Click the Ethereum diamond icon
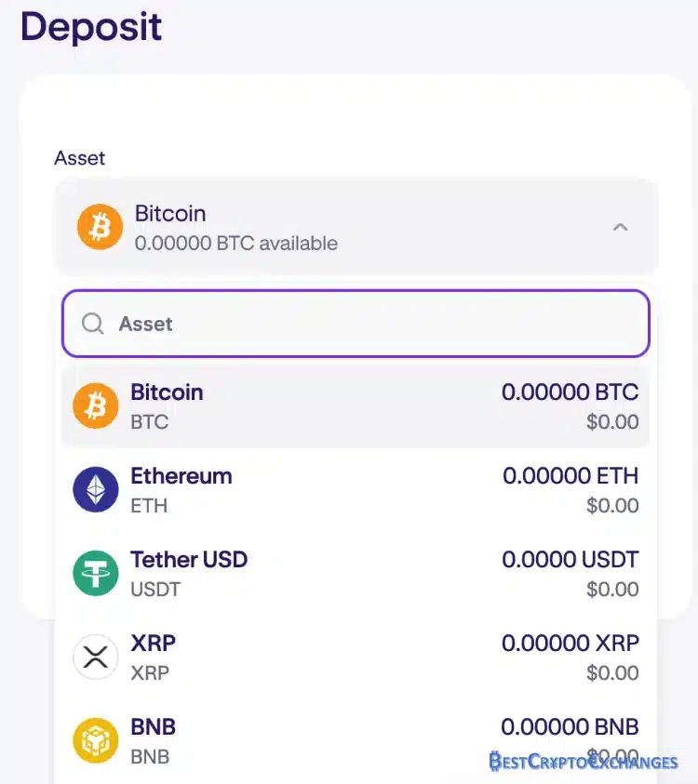The height and width of the screenshot is (784, 698). click(96, 489)
